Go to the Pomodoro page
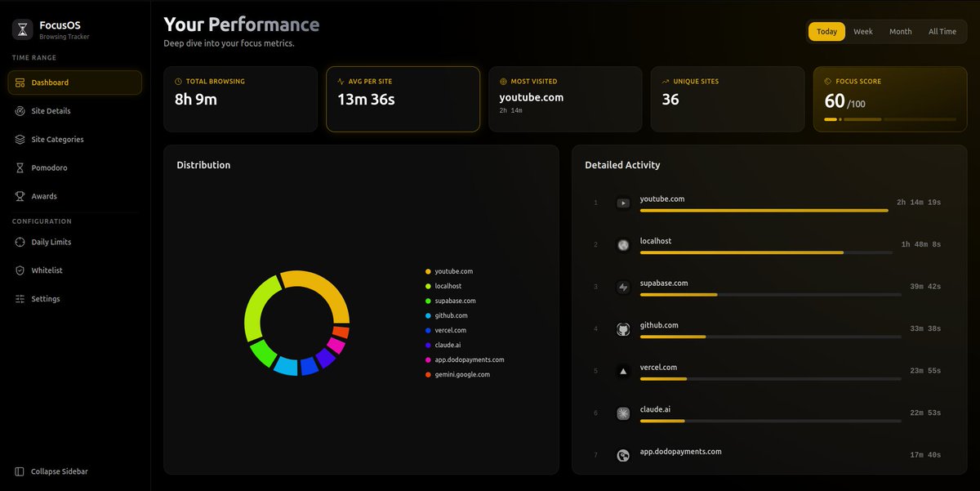980x491 pixels. 74,167
